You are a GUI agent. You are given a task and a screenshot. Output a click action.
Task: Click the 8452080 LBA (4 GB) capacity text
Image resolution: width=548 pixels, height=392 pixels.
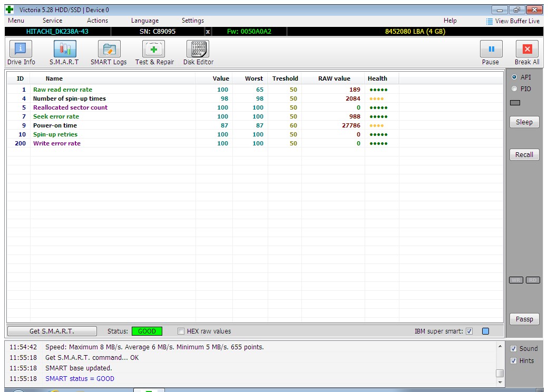(x=415, y=32)
